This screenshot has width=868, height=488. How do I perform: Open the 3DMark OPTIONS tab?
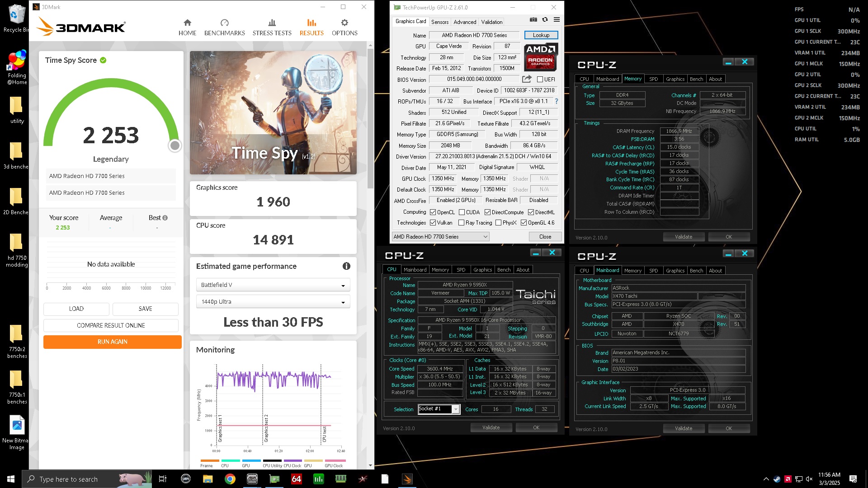click(x=344, y=28)
